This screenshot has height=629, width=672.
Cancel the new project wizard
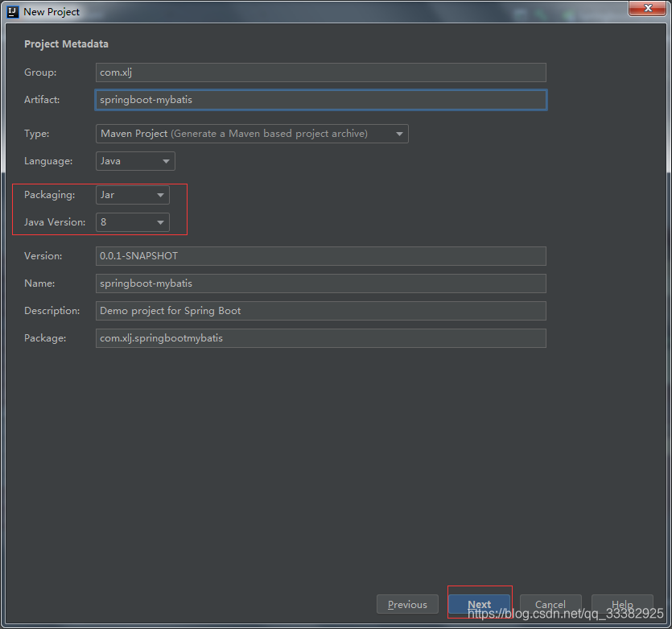coord(550,604)
